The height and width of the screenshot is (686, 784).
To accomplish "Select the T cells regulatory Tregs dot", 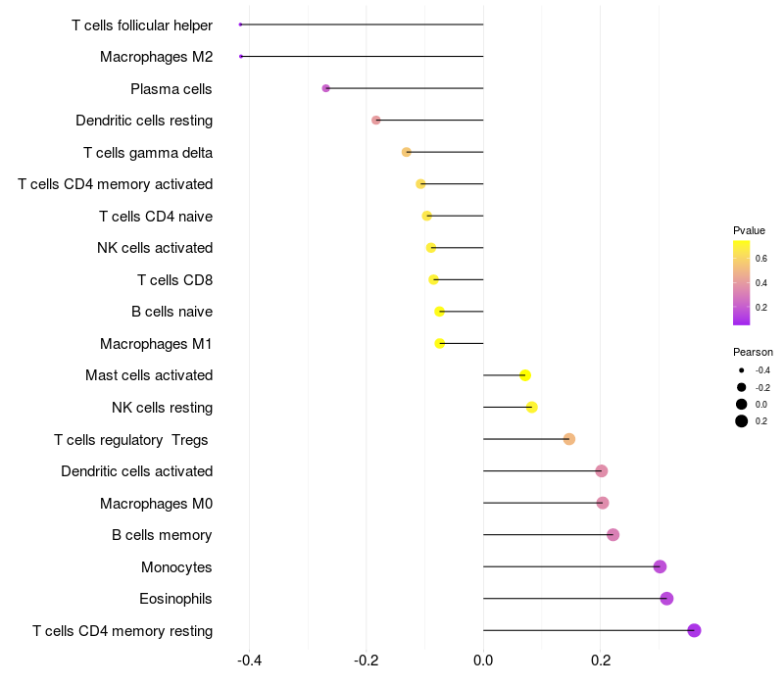I will (568, 439).
